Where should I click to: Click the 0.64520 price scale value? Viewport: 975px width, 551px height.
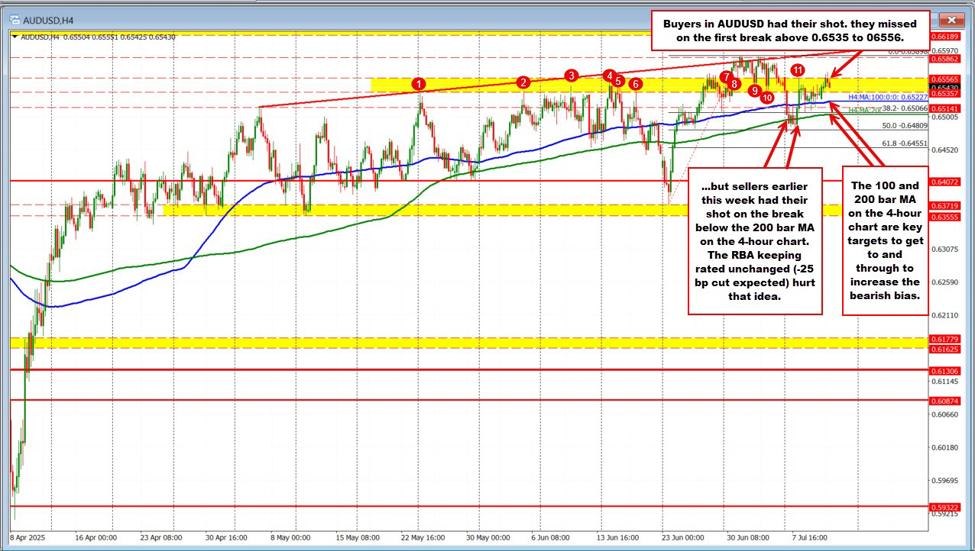(944, 150)
